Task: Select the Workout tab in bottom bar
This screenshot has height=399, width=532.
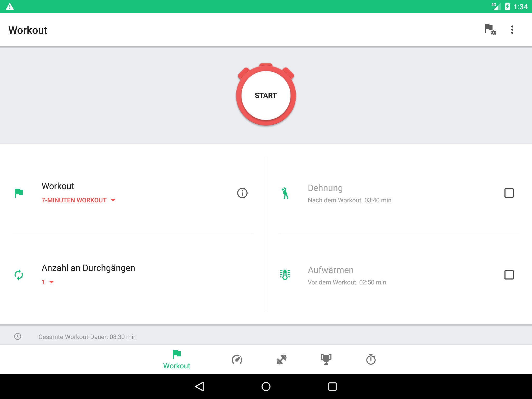Action: (x=177, y=360)
